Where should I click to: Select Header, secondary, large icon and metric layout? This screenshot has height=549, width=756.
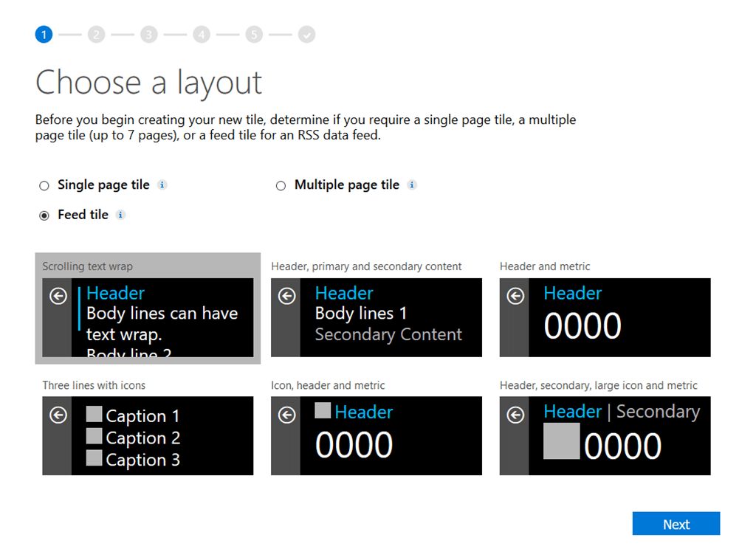[605, 435]
